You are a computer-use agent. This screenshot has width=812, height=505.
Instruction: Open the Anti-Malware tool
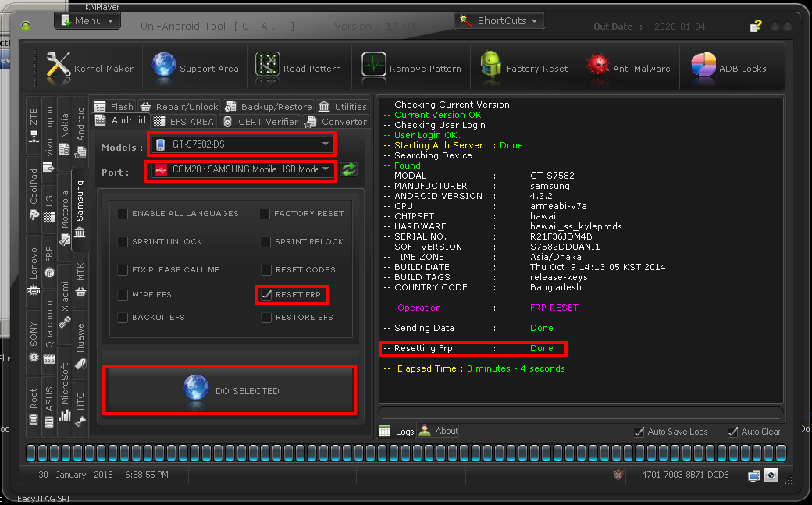pyautogui.click(x=628, y=68)
